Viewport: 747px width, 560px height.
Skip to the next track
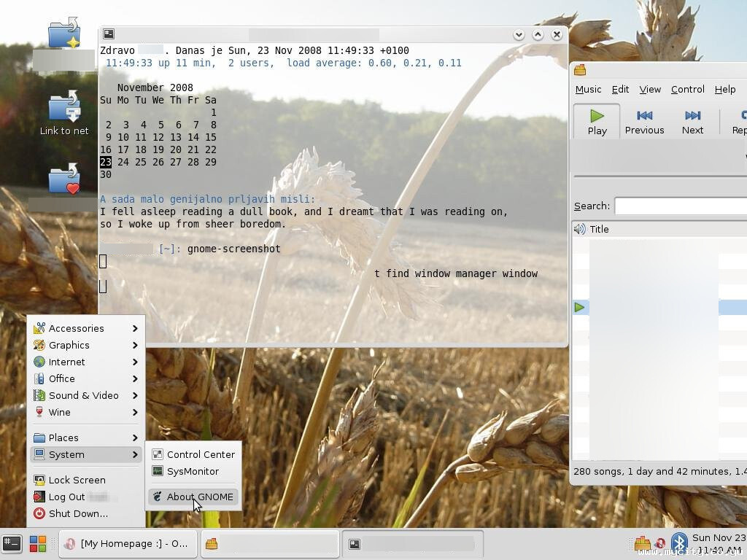[x=692, y=121]
